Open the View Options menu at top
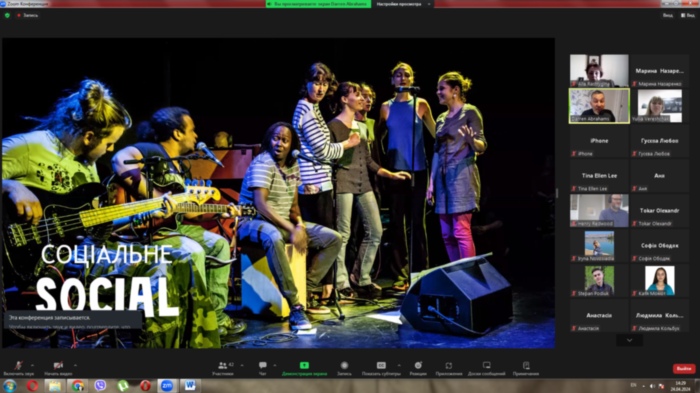This screenshot has width=700, height=393. click(x=403, y=4)
